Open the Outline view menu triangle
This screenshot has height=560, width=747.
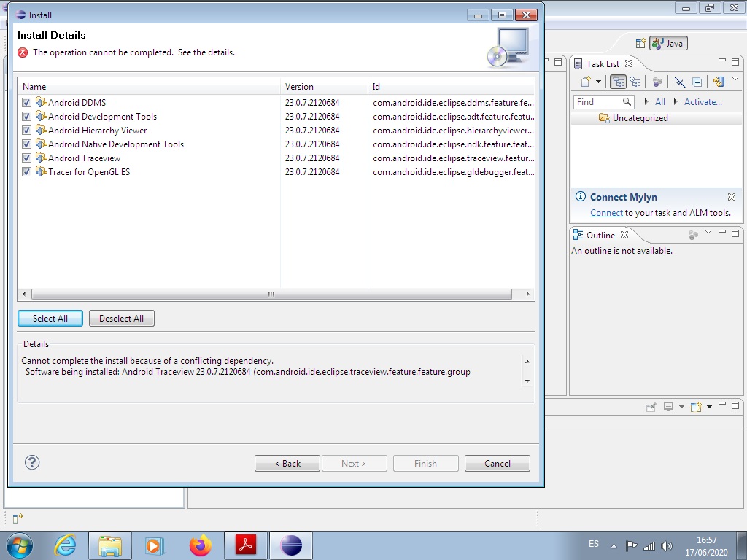pos(708,232)
